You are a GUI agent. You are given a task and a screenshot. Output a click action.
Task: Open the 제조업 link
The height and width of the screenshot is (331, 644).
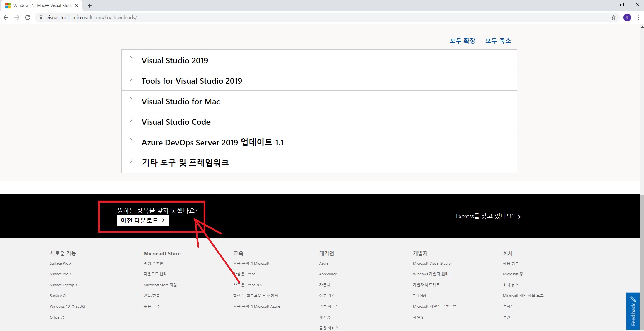pos(325,317)
